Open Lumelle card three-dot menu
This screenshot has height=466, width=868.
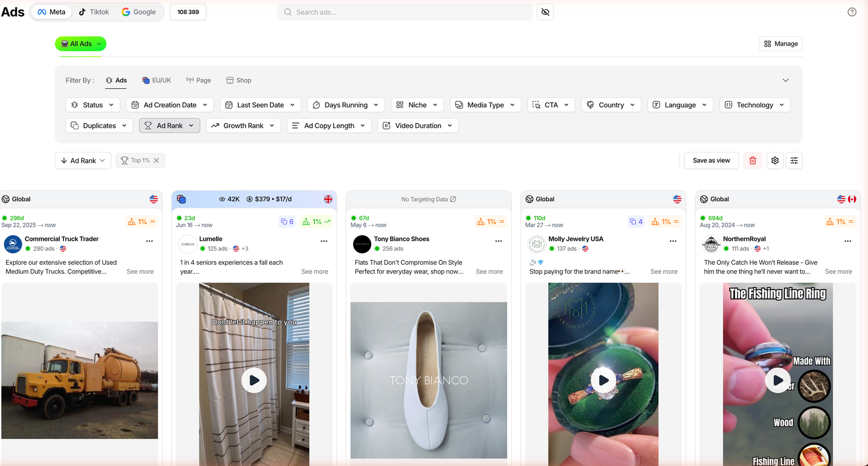tap(324, 241)
